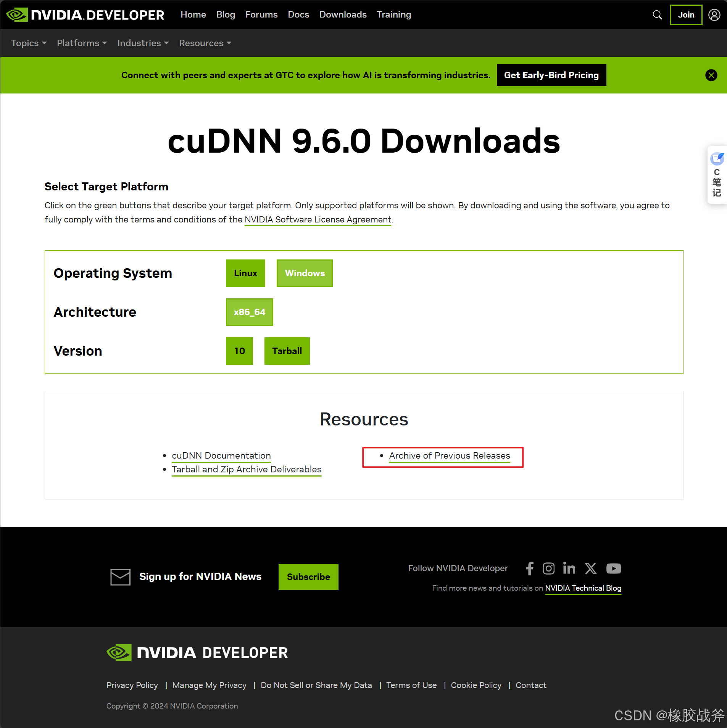Click the cuDNN 9.6.0 Downloads heading

[x=364, y=141]
